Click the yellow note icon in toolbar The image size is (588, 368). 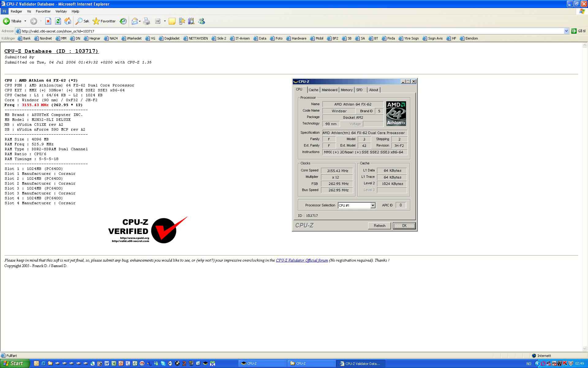[x=172, y=21]
